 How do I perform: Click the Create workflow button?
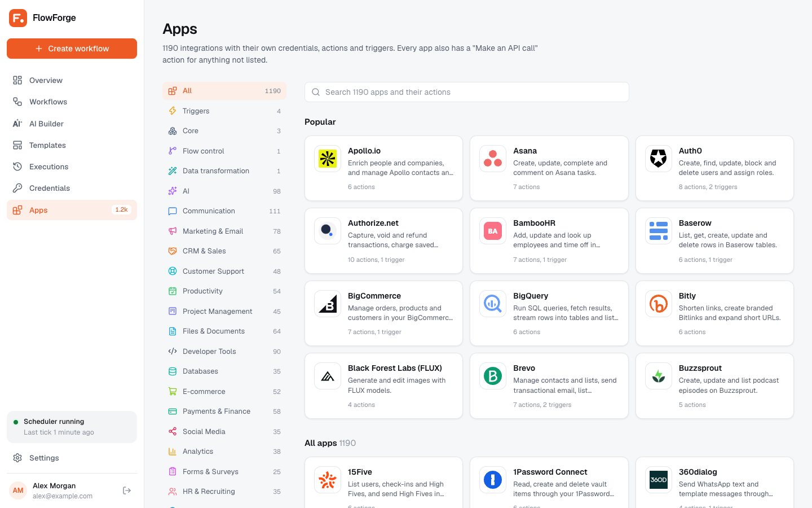tap(72, 49)
